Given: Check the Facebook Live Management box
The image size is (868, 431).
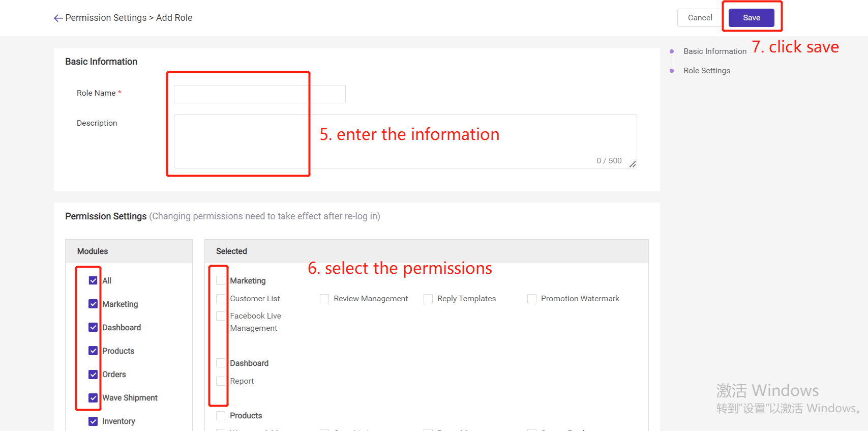Looking at the screenshot, I should click(221, 316).
